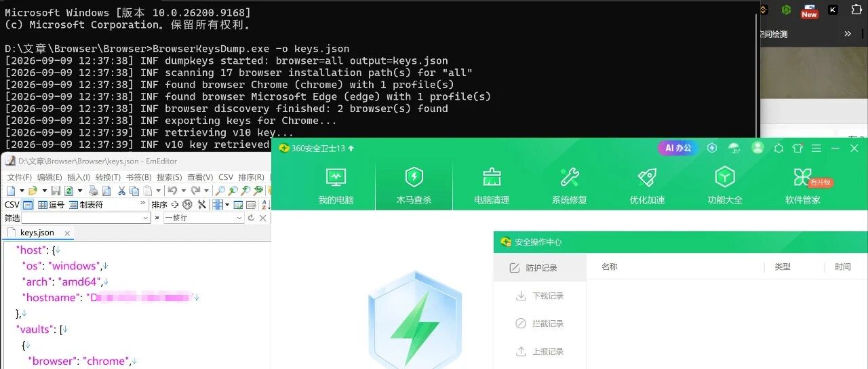Screen dimensions: 868x369
Task: Open the 插入(I) menu in EmEditor
Action: 79,178
